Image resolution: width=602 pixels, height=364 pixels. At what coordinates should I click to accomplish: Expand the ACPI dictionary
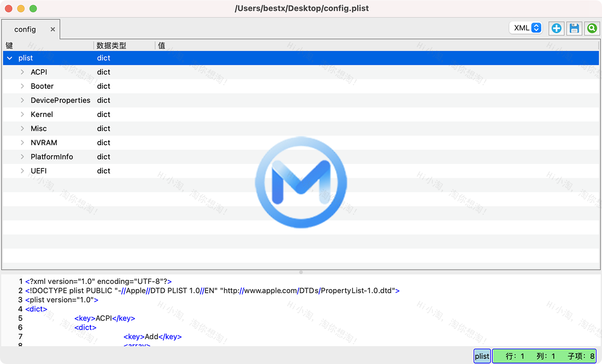[x=22, y=72]
